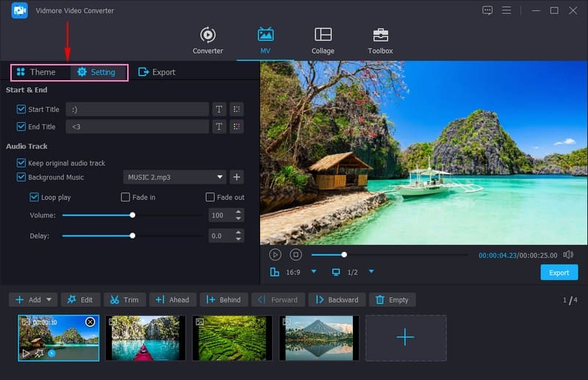Mute the preview volume speaker icon

[x=568, y=254]
